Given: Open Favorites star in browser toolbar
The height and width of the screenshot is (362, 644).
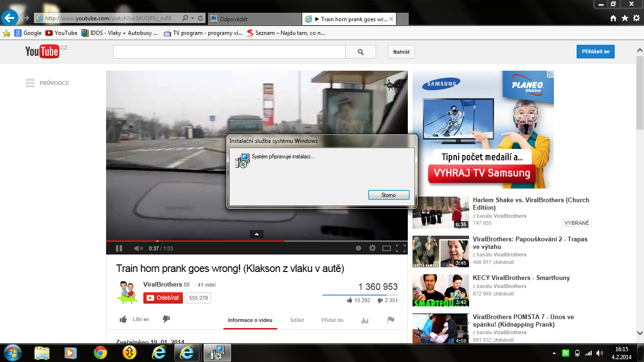Looking at the screenshot, I should coord(625,18).
